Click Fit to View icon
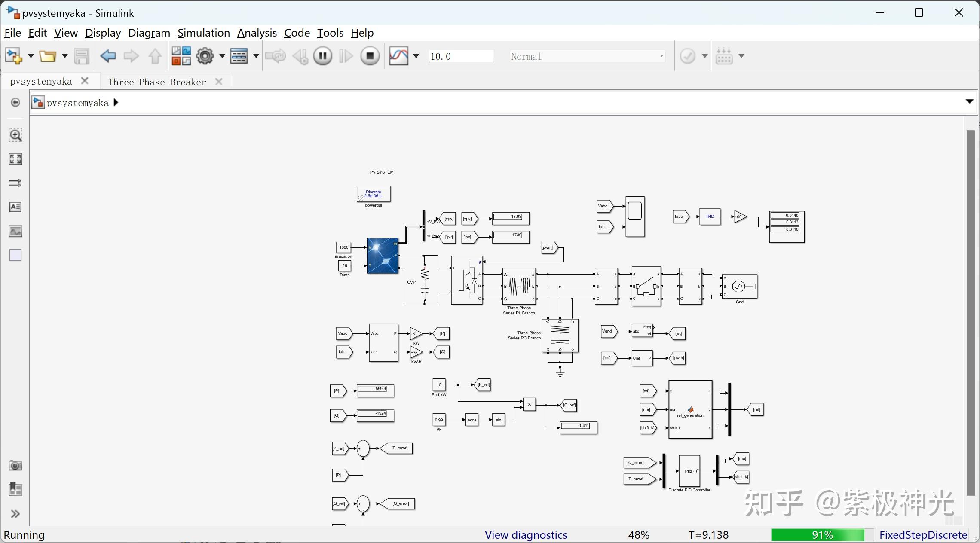 point(15,159)
